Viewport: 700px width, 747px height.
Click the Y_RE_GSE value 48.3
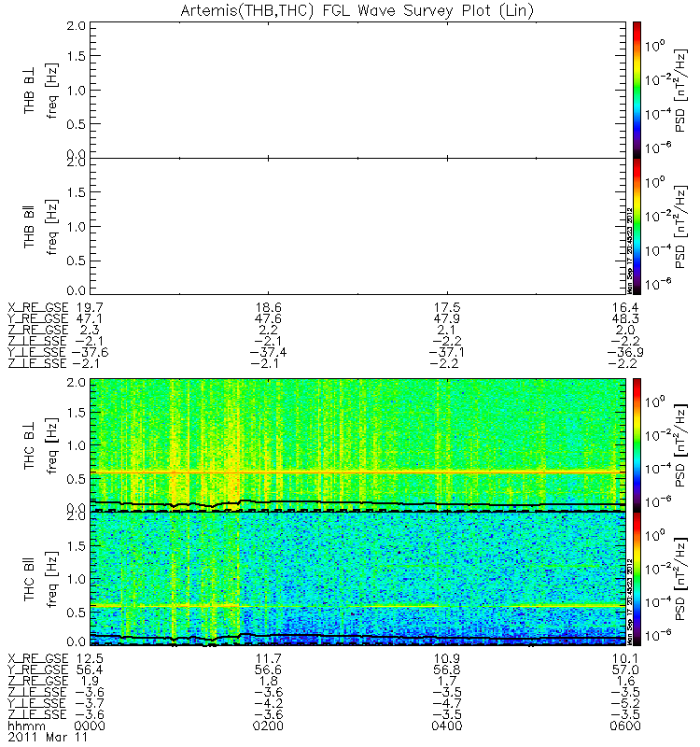click(625, 318)
